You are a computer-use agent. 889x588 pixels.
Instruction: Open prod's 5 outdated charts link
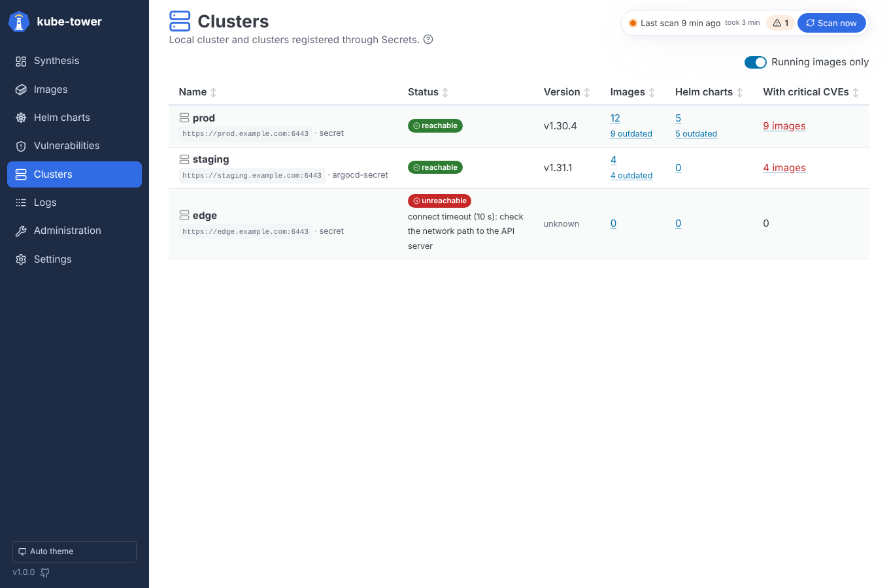pos(696,133)
